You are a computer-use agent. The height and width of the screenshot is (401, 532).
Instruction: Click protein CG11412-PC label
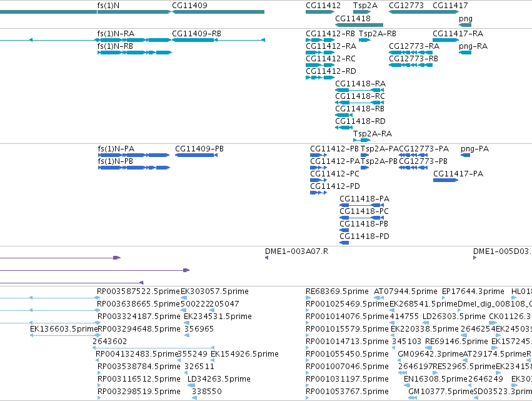point(334,174)
